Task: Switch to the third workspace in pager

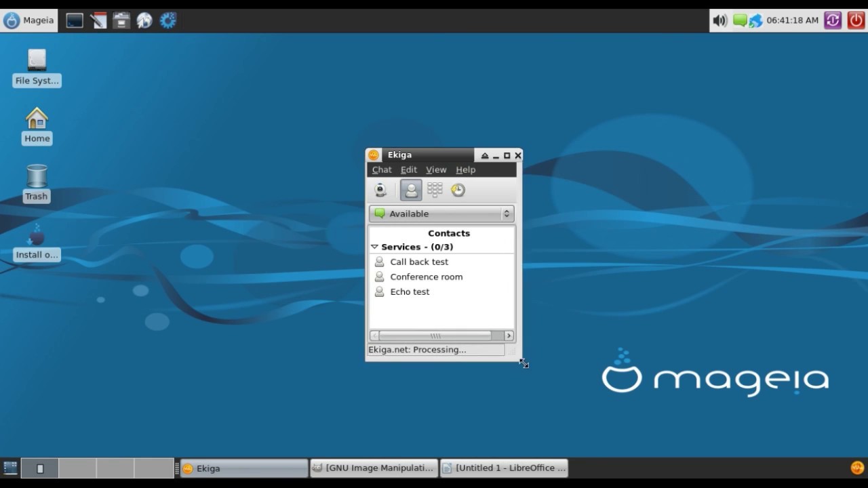Action: [115, 468]
